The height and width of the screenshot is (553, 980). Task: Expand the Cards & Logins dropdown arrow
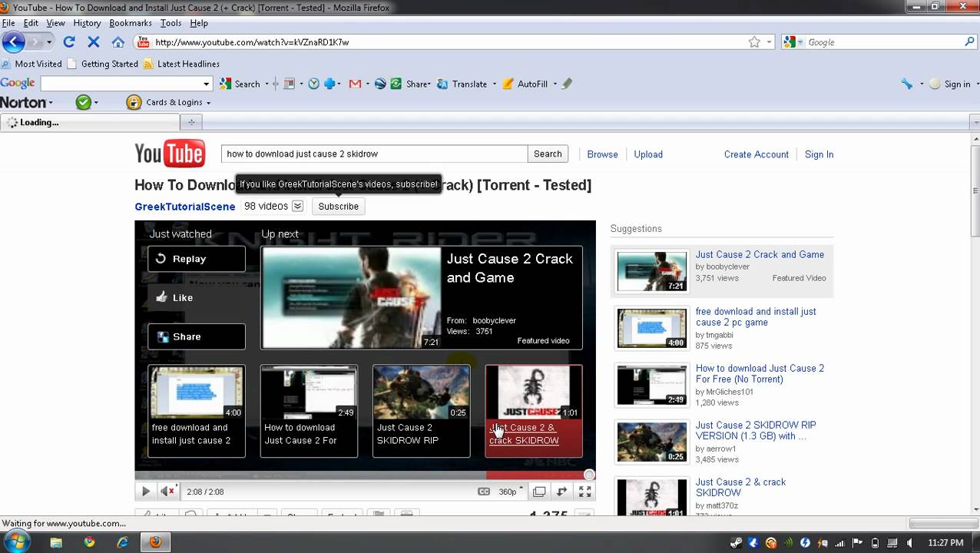pyautogui.click(x=208, y=103)
